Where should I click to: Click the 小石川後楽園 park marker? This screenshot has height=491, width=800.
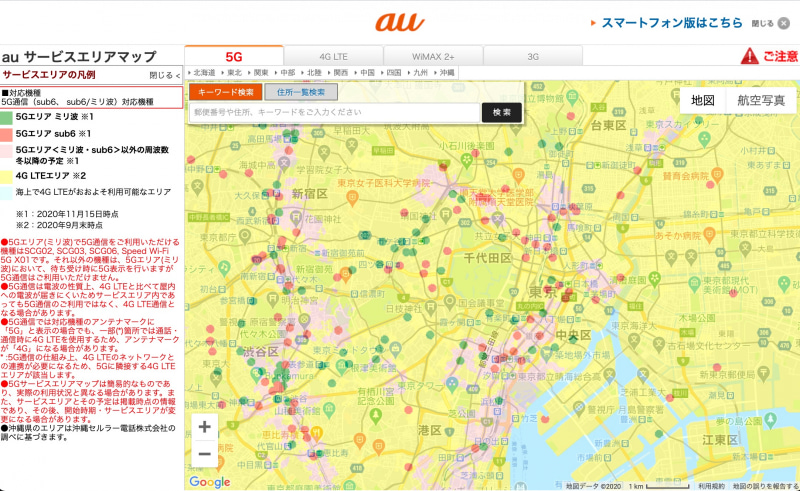[x=466, y=160]
